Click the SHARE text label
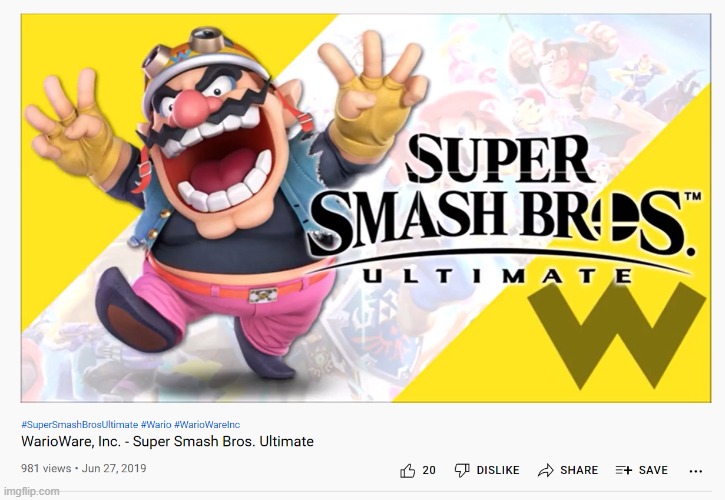The height and width of the screenshot is (500, 725). coord(579,470)
